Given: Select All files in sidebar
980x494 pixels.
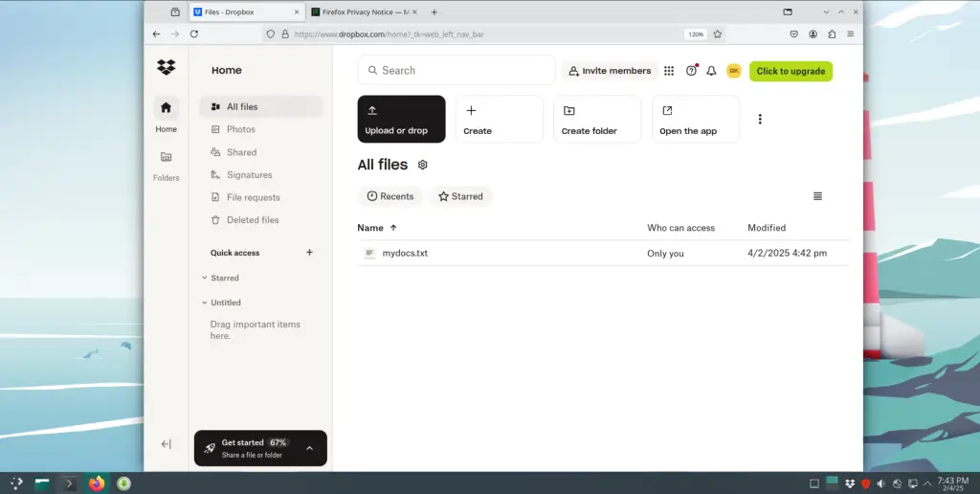Looking at the screenshot, I should [x=260, y=107].
